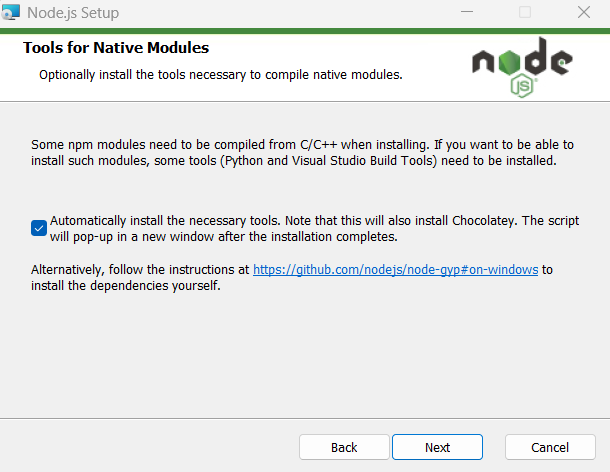Click the Node.js Setup installer icon in title bar

point(11,12)
